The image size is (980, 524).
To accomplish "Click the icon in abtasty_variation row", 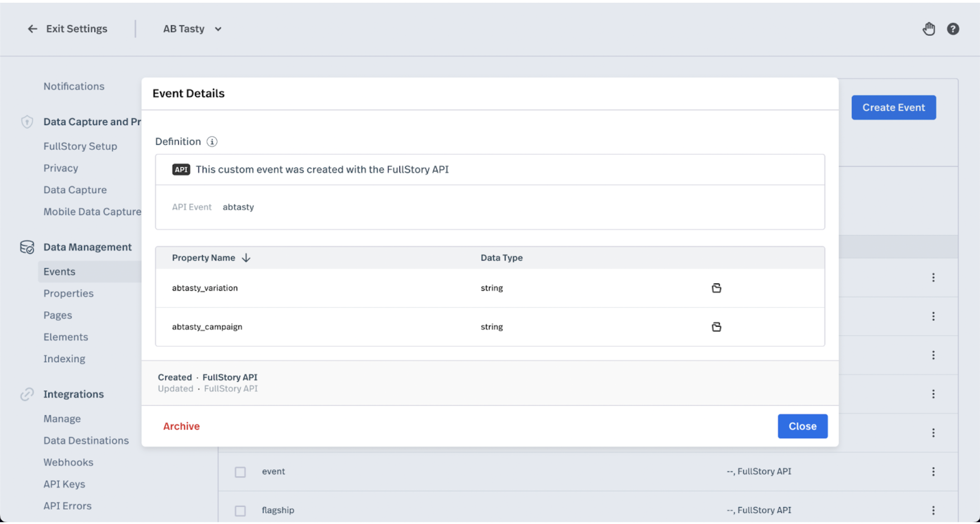I will click(716, 288).
